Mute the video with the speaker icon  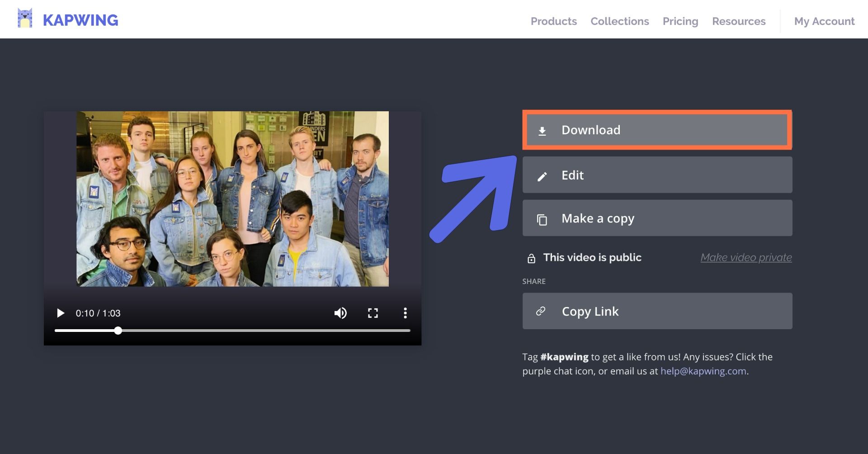[340, 313]
